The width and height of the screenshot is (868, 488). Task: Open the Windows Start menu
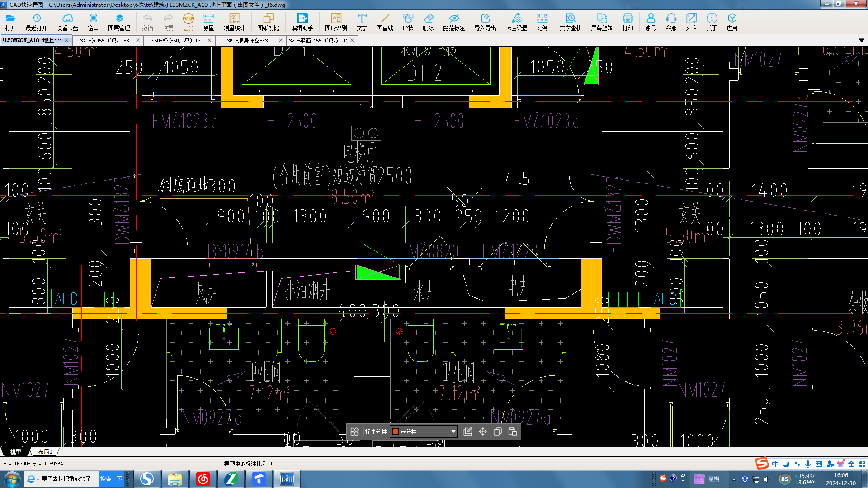[12, 479]
